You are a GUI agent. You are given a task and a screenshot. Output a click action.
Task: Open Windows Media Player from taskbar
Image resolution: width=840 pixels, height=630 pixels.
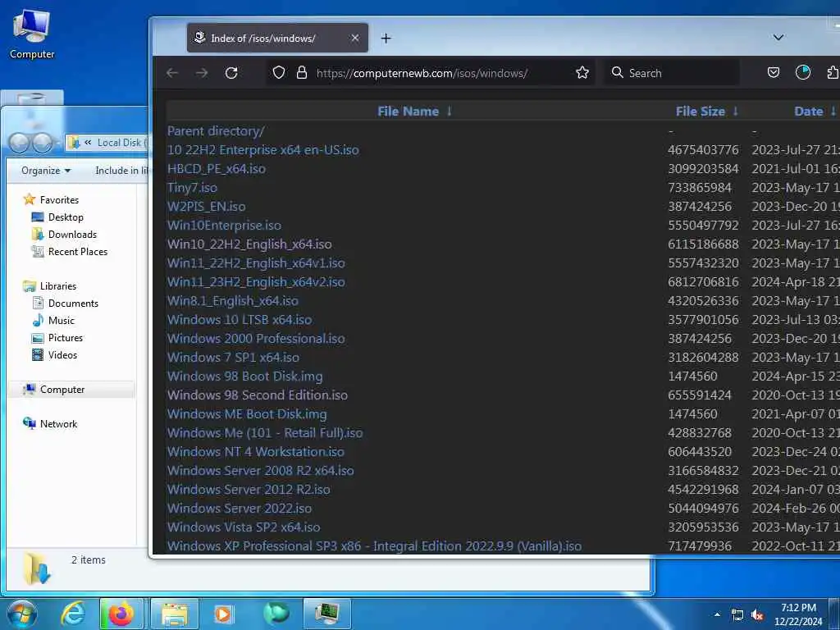tap(223, 614)
